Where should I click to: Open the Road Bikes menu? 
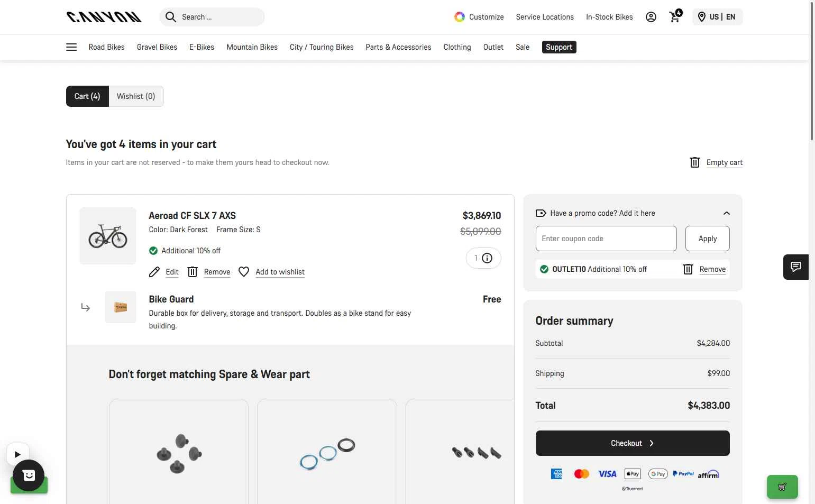coord(106,47)
